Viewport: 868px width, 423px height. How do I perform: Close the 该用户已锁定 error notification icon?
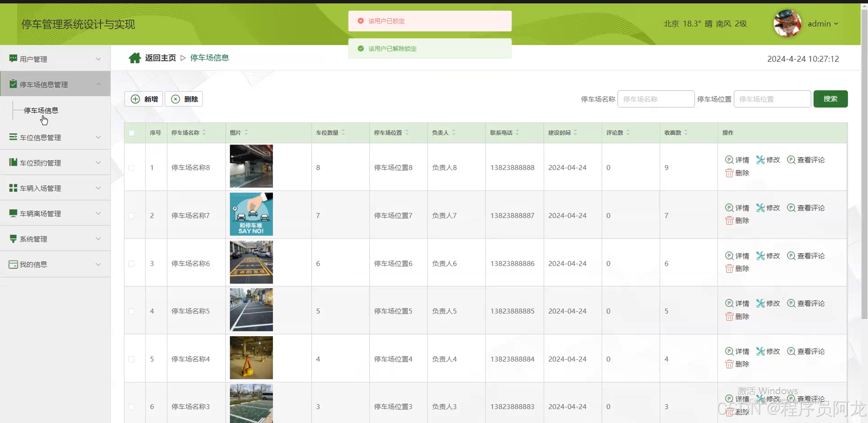pos(361,21)
